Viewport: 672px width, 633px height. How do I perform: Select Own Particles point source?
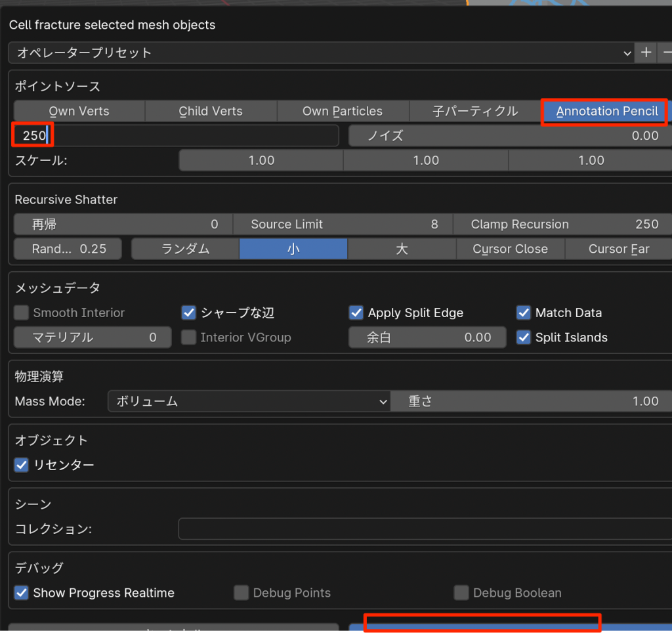(x=342, y=111)
